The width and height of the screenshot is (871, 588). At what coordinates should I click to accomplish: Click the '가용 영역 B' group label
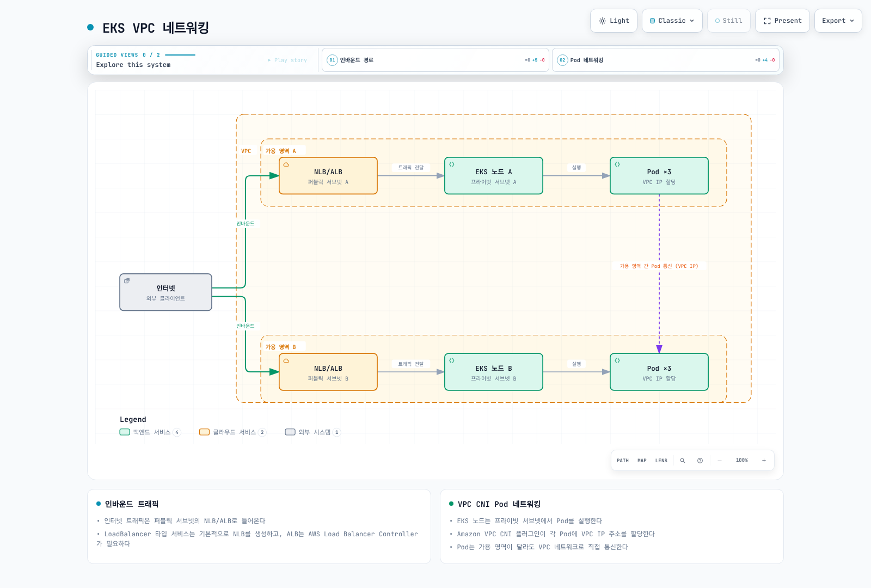[281, 347]
